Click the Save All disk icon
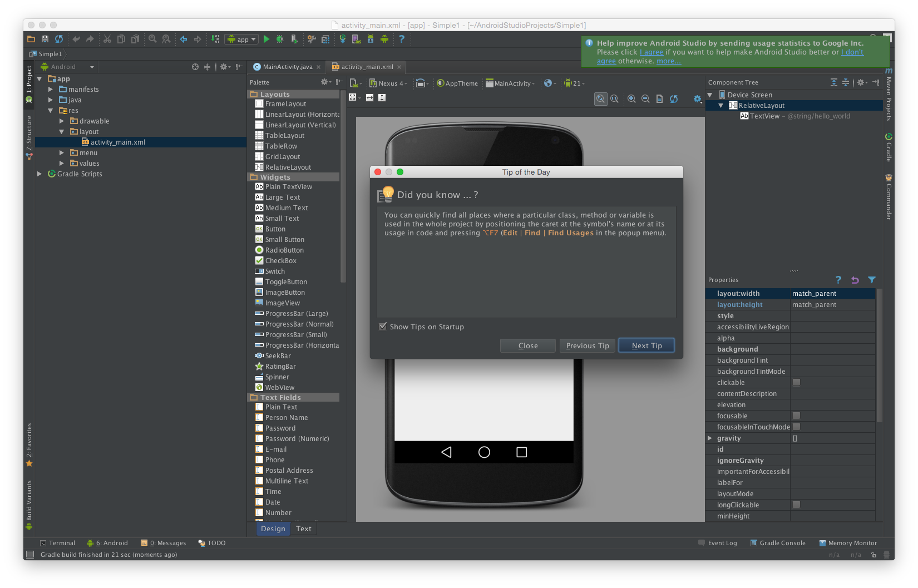This screenshot has width=918, height=588. (45, 39)
